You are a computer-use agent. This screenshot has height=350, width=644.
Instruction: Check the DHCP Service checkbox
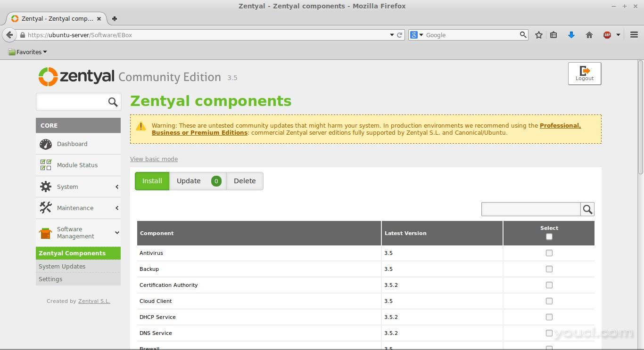pos(549,317)
